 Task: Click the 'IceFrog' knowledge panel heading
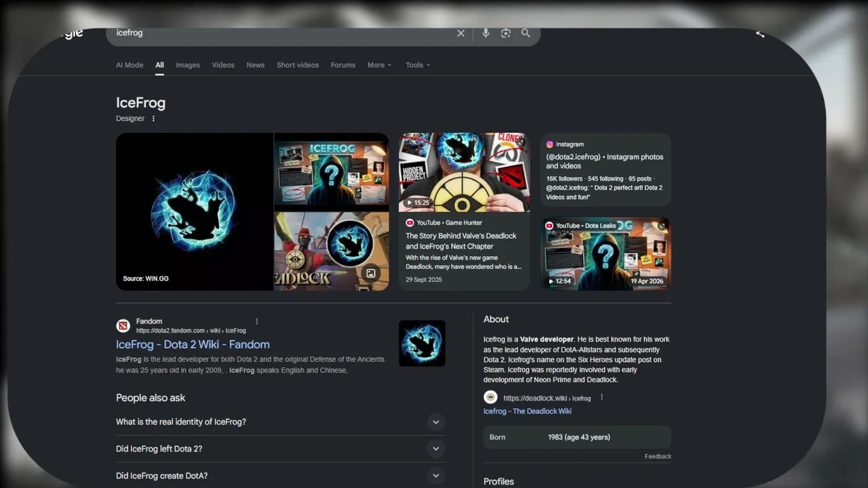[x=140, y=103]
